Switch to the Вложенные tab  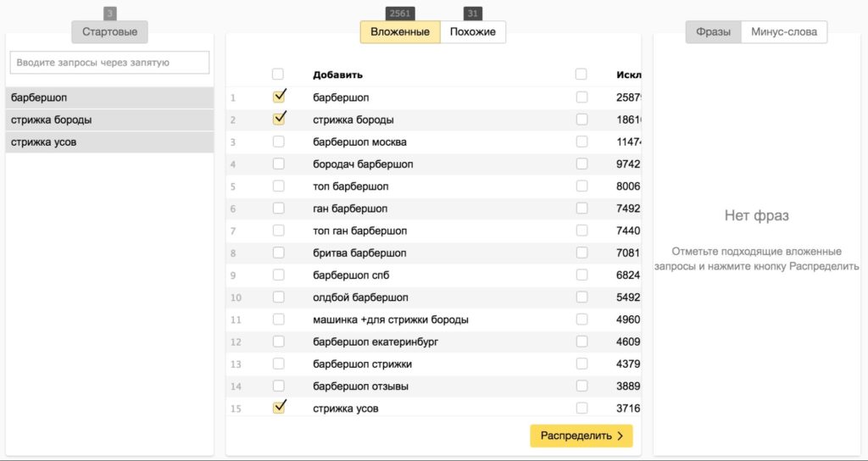click(x=400, y=32)
